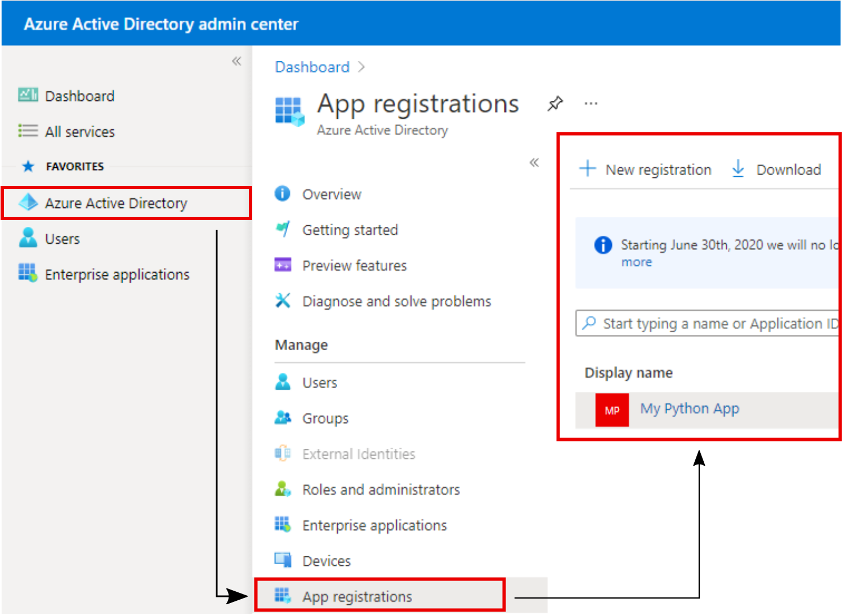Open the Overview menu item

332,194
